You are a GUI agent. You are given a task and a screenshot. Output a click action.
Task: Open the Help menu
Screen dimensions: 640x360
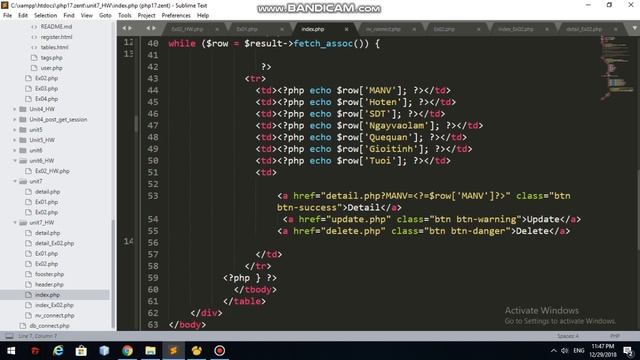203,16
